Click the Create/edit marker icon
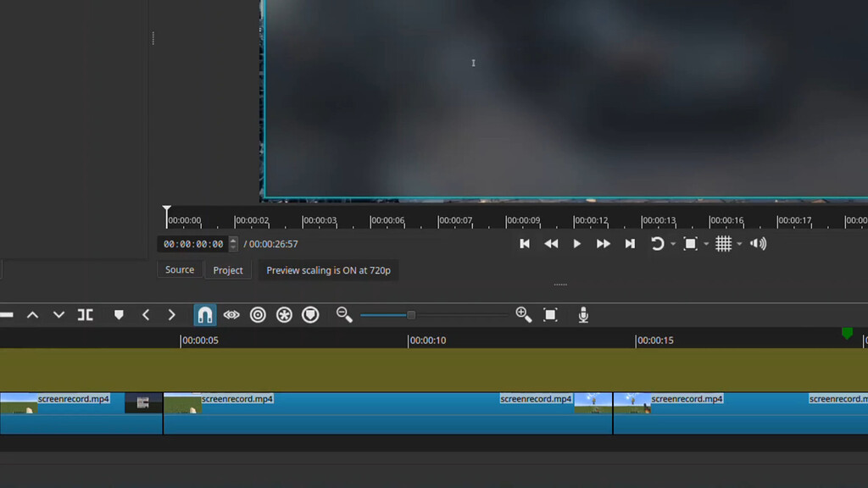The image size is (868, 488). coord(118,314)
